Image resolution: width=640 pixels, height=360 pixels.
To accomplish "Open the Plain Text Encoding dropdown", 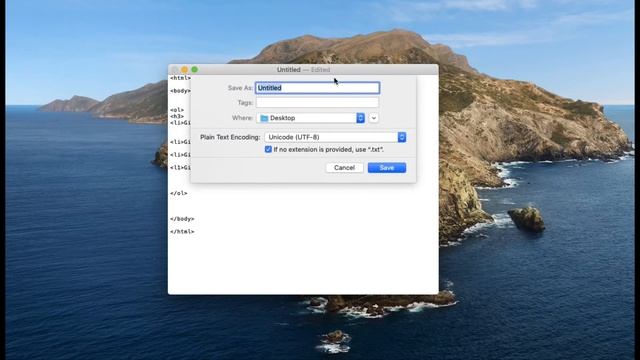I will pos(335,137).
